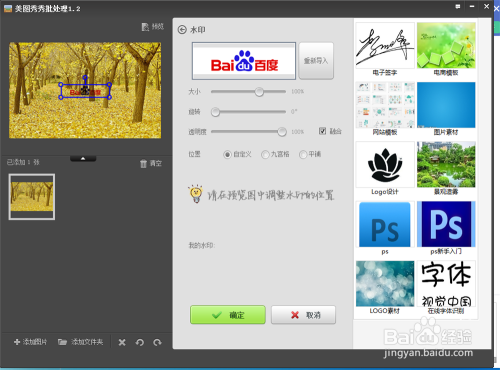Click the 电子签字 caption text

(x=385, y=73)
